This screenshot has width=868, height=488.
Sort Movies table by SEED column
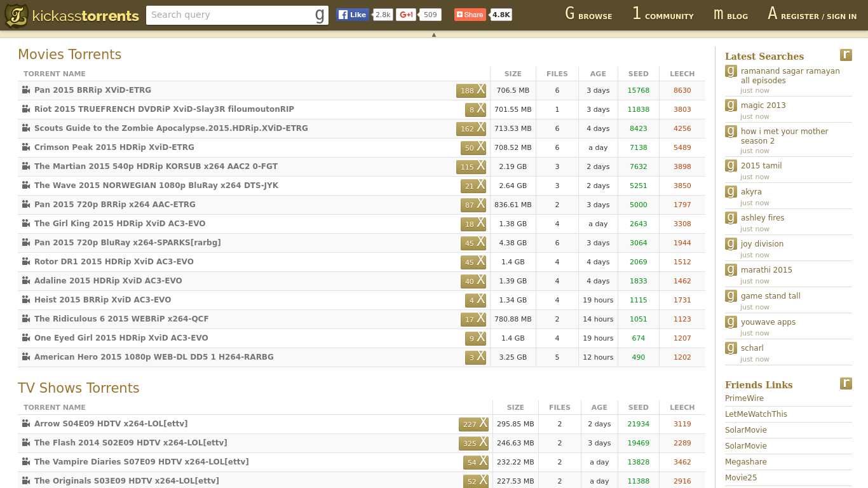pos(639,74)
